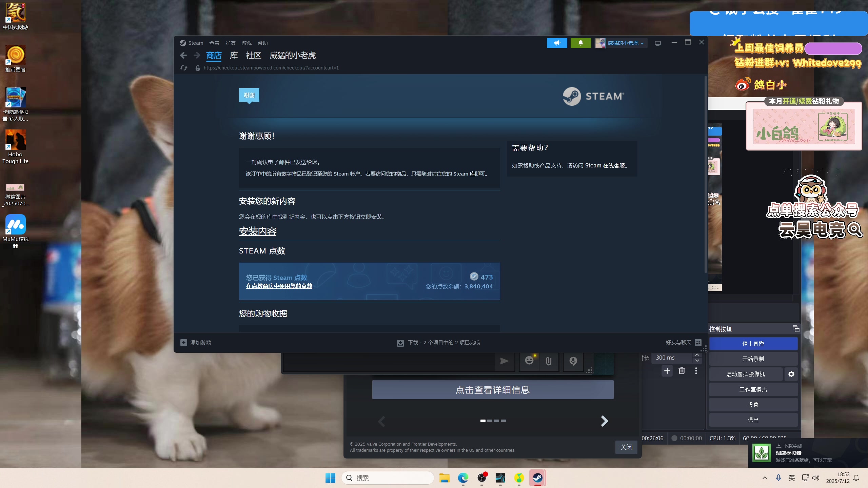Screen dimensions: 868x488
Task: Decrease the 300 ms duration value
Action: point(697,361)
